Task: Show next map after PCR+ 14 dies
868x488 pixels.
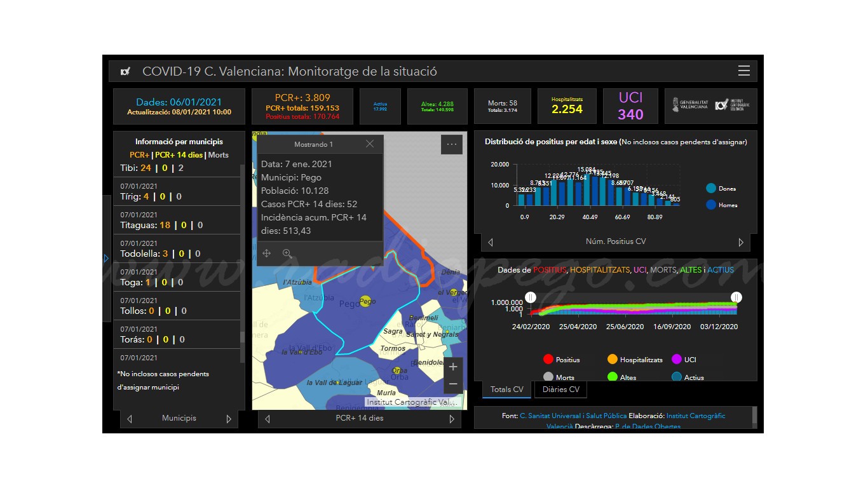Action: click(x=452, y=419)
